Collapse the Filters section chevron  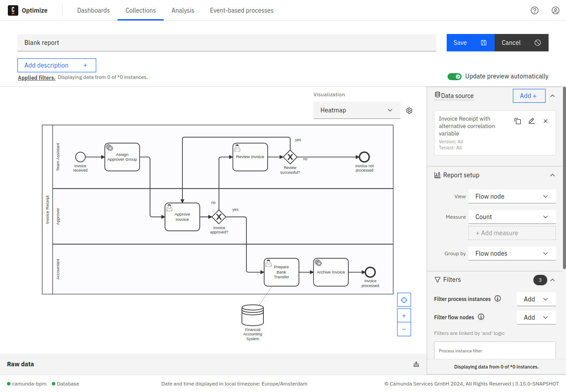pyautogui.click(x=552, y=280)
